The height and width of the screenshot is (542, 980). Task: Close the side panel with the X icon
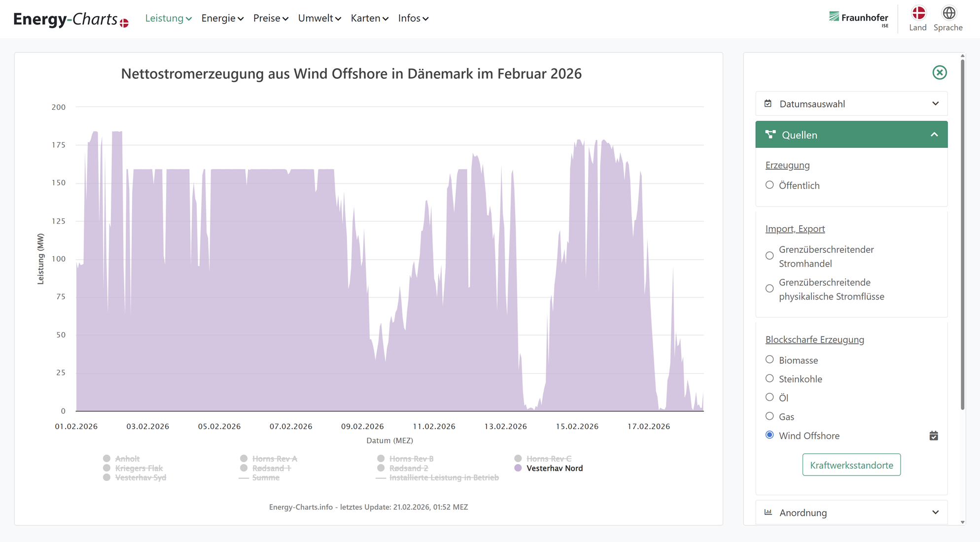(939, 72)
